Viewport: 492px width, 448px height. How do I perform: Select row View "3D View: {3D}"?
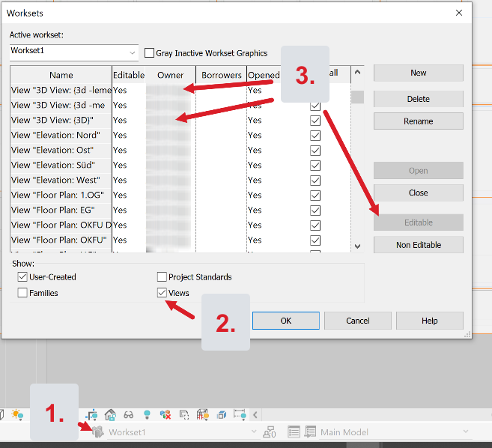(61, 121)
